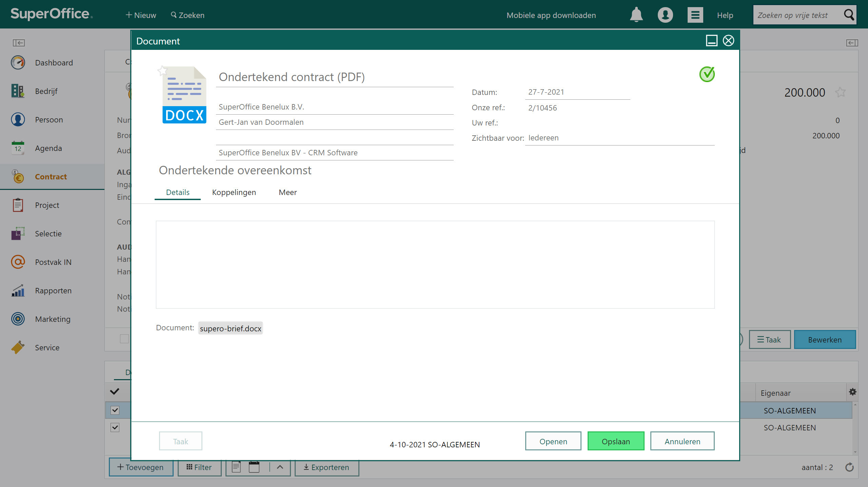This screenshot has height=487, width=868.
Task: Click the Project clipboard icon
Action: [18, 205]
